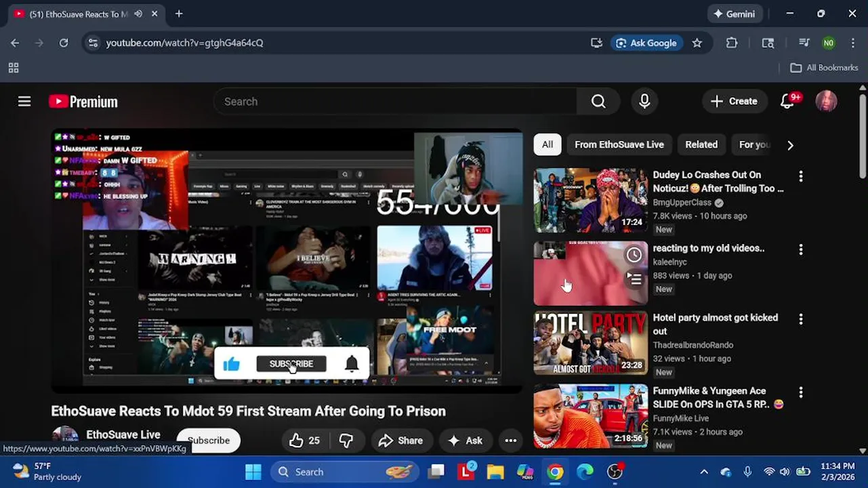Open the Chrome extensions puzzle icon
Screen dimensions: 868x488
[732, 43]
